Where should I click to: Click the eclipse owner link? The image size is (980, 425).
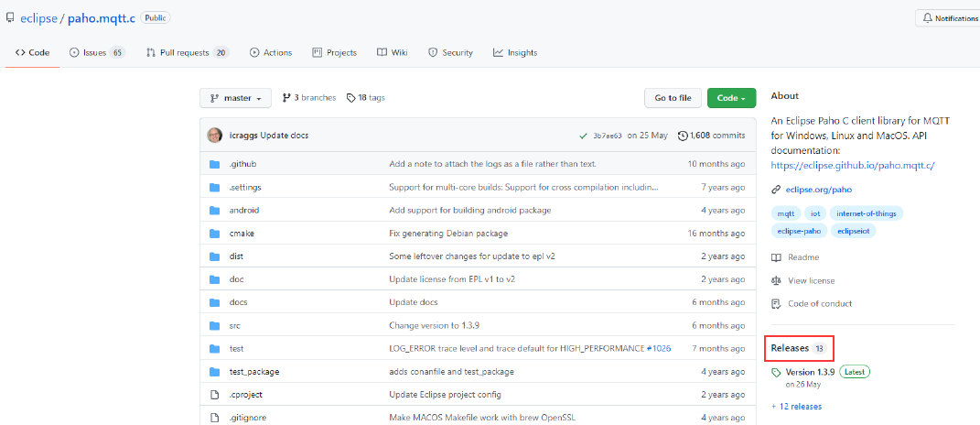pos(38,18)
